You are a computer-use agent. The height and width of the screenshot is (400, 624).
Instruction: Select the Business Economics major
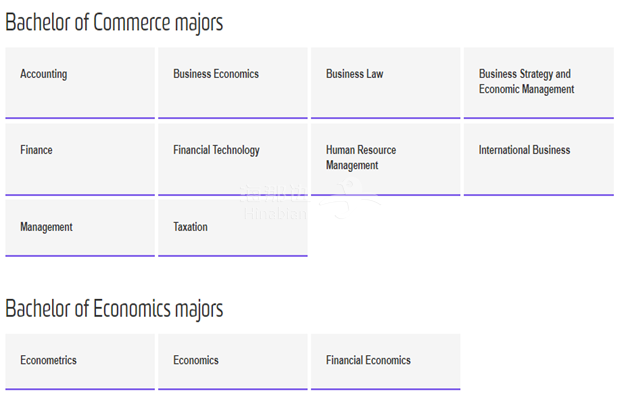232,82
